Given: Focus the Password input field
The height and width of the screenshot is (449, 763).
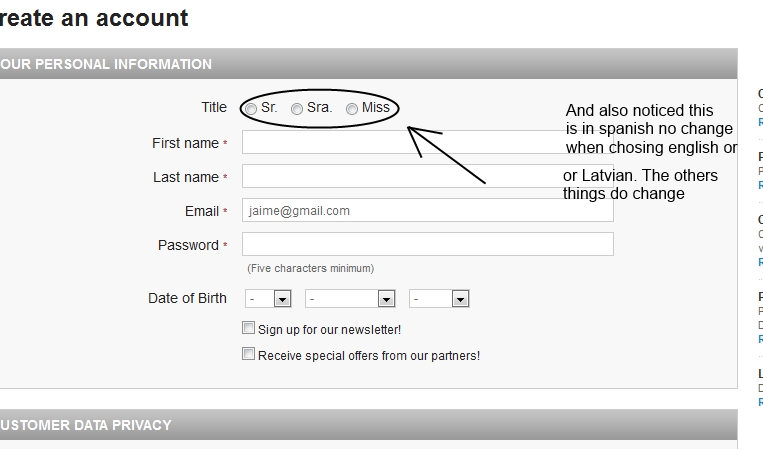Looking at the screenshot, I should coord(427,245).
